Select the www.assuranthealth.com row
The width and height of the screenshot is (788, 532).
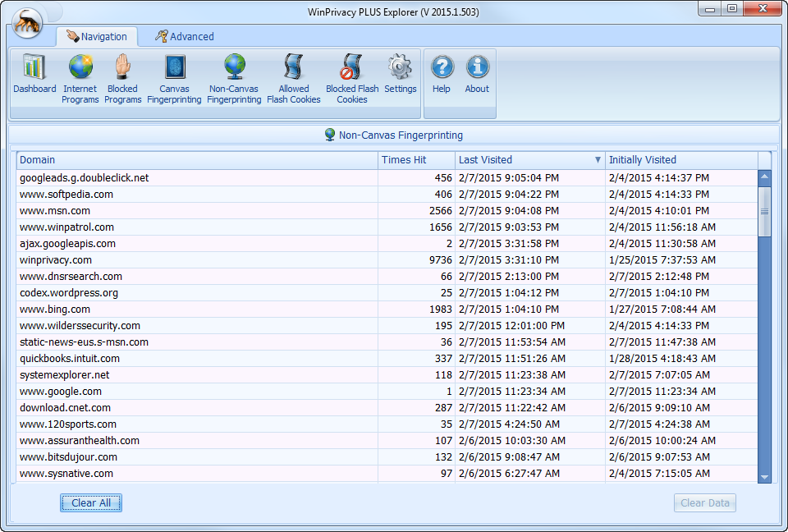tap(387, 441)
